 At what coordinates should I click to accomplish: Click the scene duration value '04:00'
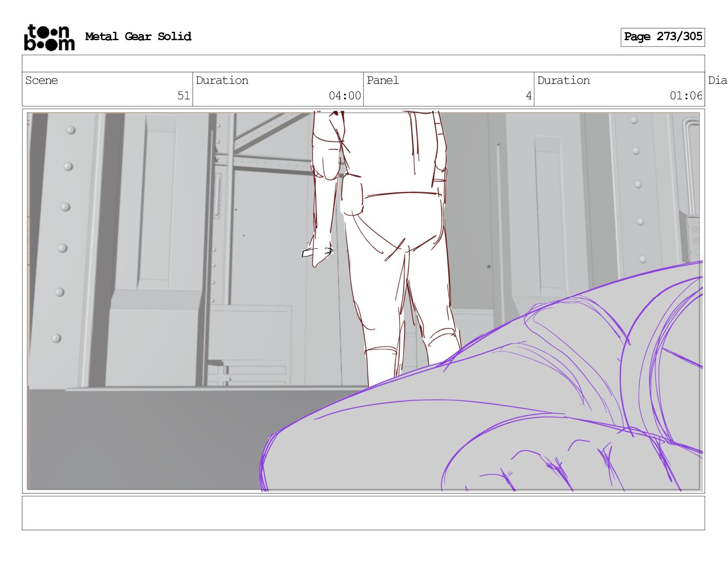pyautogui.click(x=345, y=96)
